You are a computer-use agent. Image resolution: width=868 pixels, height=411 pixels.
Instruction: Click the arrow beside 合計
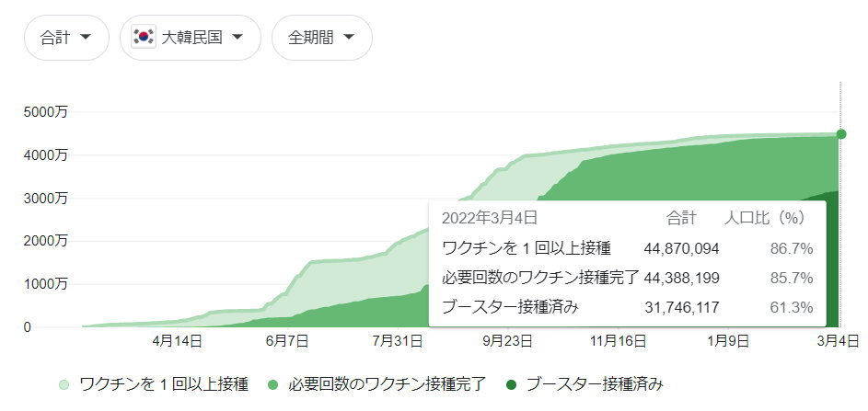pos(86,38)
